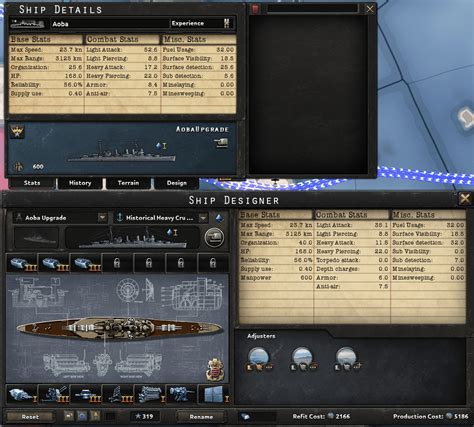Click the Adjusters heading
The height and width of the screenshot is (427, 474).
pos(261,336)
